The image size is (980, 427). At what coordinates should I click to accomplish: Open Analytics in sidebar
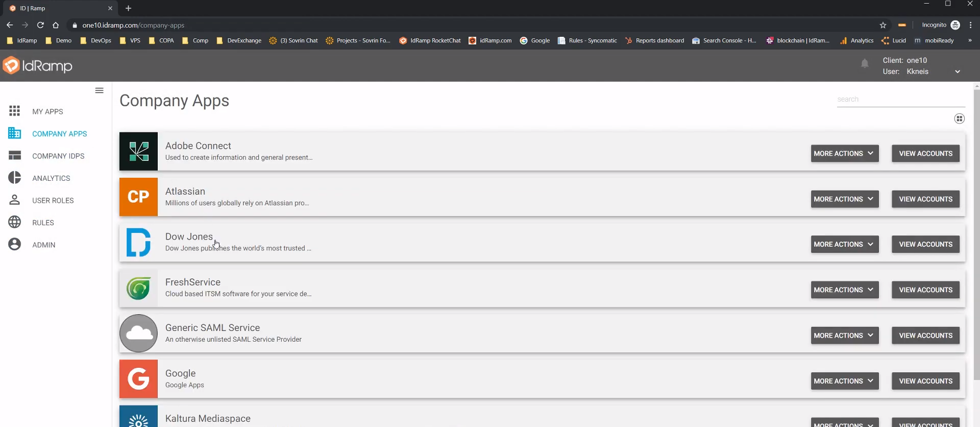[51, 178]
